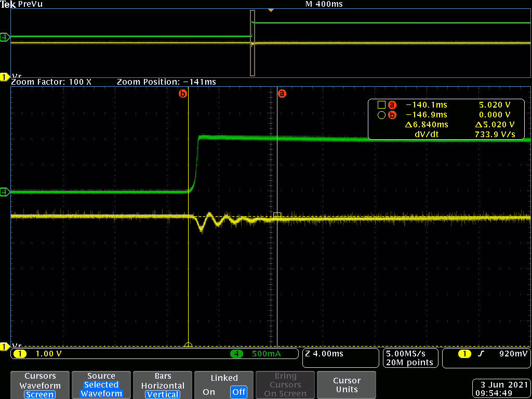The width and height of the screenshot is (532, 399).
Task: Click the Tek logo
Action: coord(8,4)
